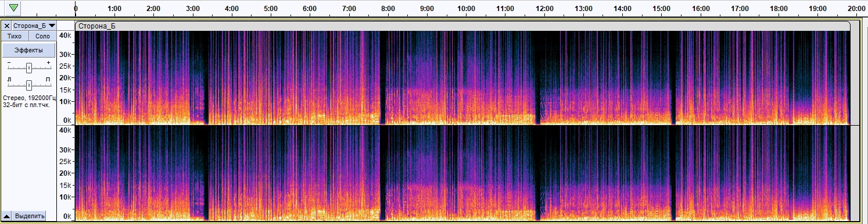Click the track info text Стерео, 192000Гц
This screenshot has height=224, width=868.
coord(30,98)
